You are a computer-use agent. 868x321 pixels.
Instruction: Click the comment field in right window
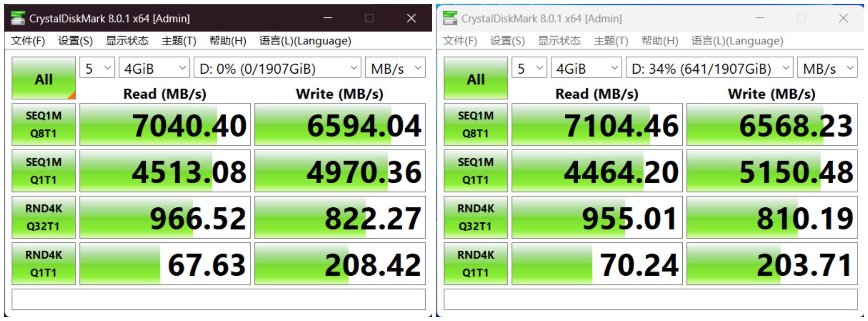(x=651, y=299)
